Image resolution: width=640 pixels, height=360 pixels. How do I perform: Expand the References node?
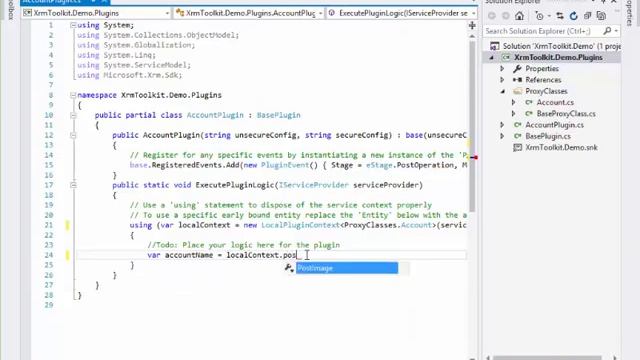(502, 80)
